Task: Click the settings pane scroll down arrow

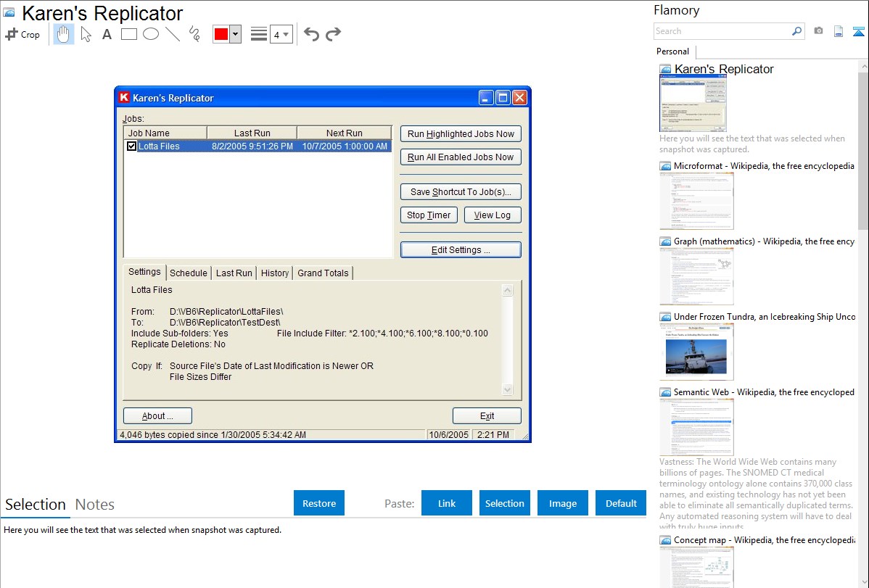Action: click(507, 389)
